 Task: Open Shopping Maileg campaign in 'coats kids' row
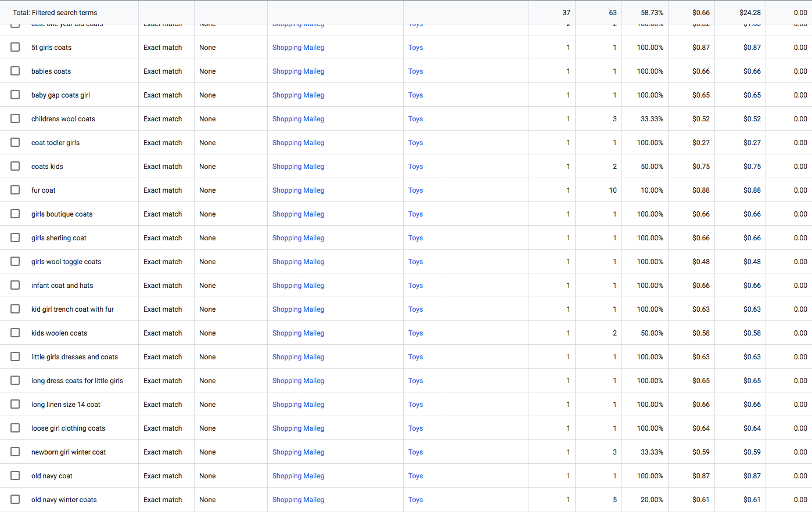(x=298, y=167)
